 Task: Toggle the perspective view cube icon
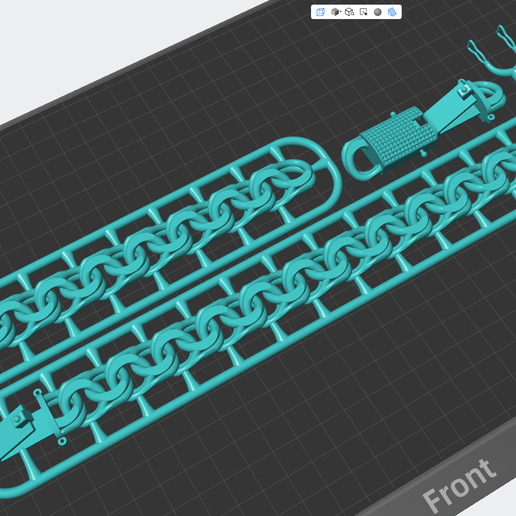pos(320,12)
